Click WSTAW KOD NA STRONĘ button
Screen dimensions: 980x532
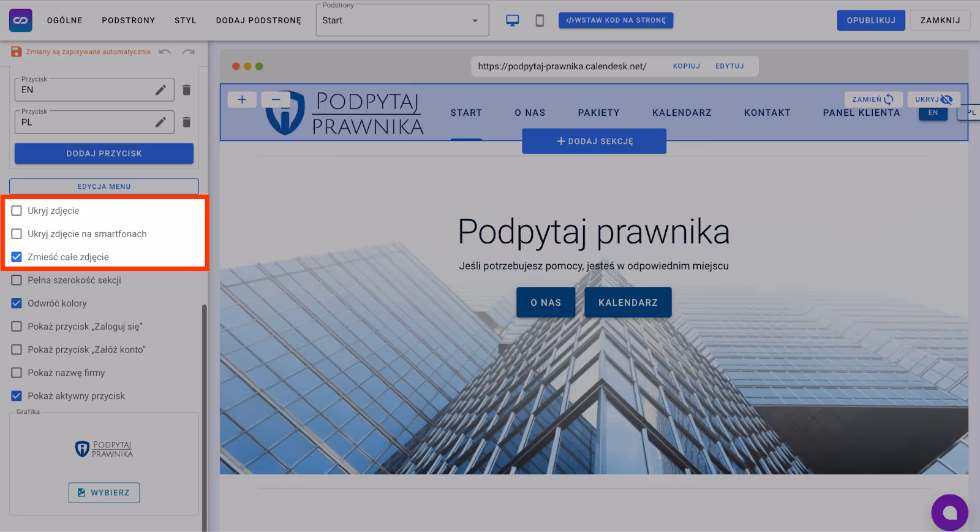pyautogui.click(x=616, y=20)
